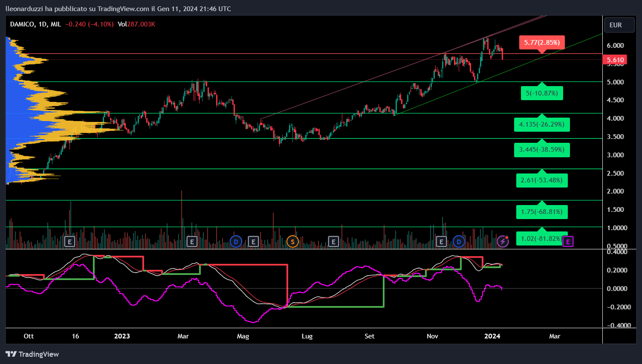Click the 6.000 price axis label

[x=616, y=46]
